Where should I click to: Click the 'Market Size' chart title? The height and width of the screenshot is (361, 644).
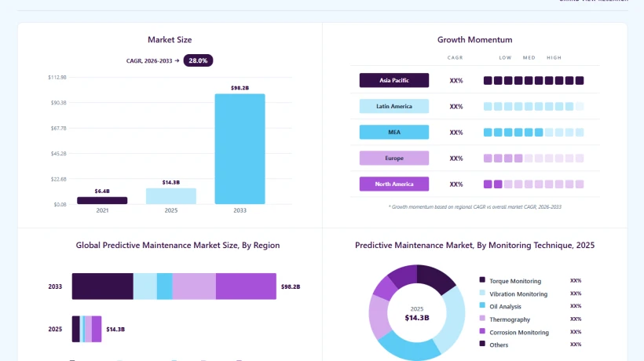[170, 40]
